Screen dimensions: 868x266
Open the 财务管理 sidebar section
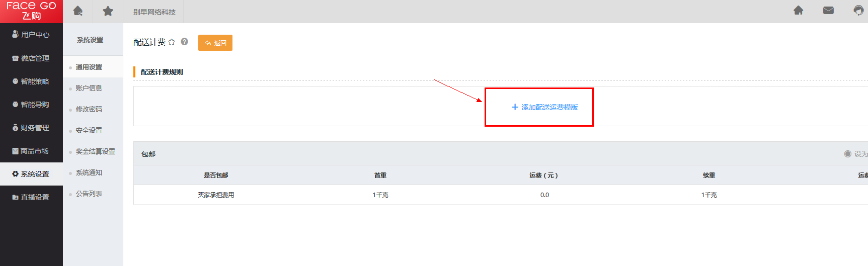click(x=31, y=128)
